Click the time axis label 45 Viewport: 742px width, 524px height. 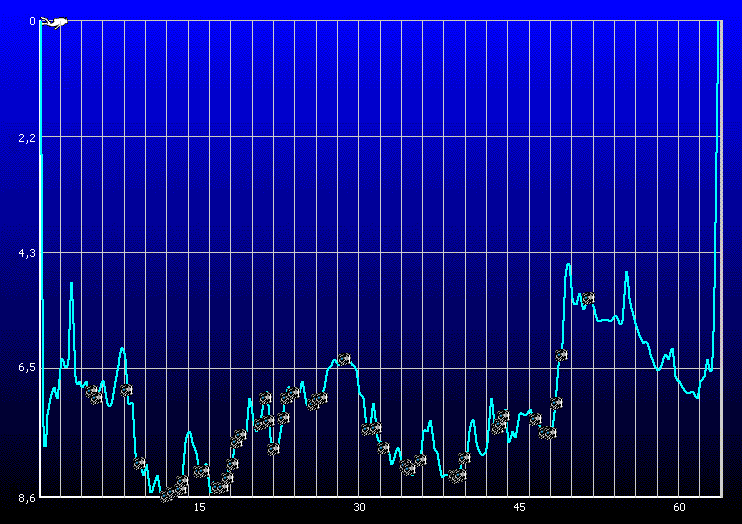[x=519, y=507]
